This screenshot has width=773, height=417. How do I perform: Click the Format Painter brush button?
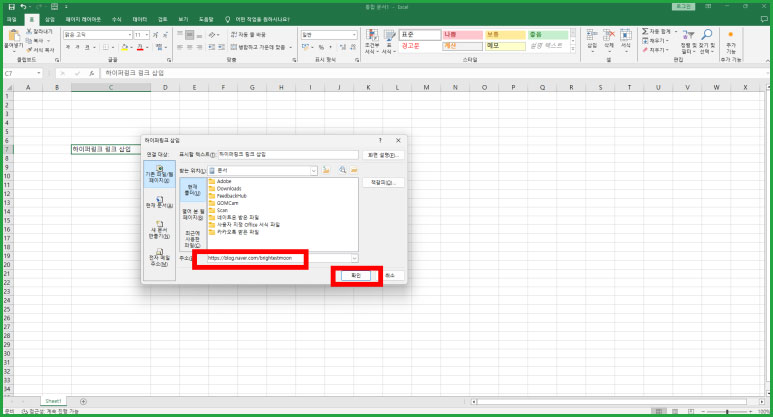(x=40, y=50)
